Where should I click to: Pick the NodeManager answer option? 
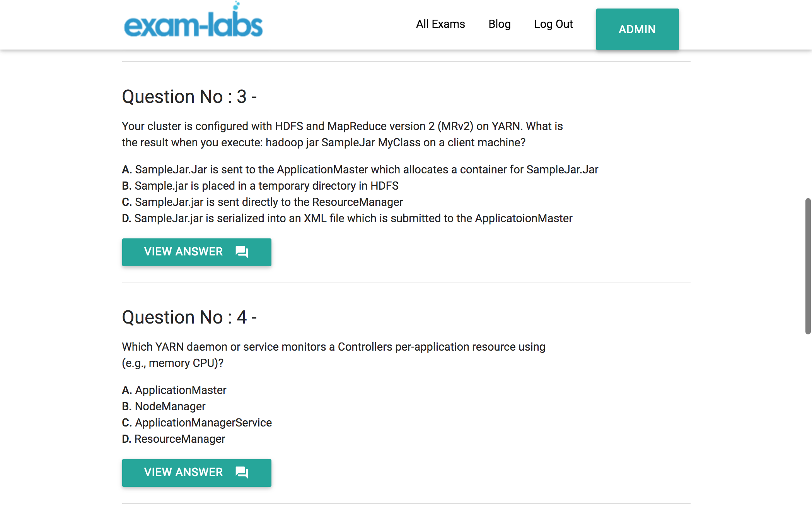tap(164, 406)
